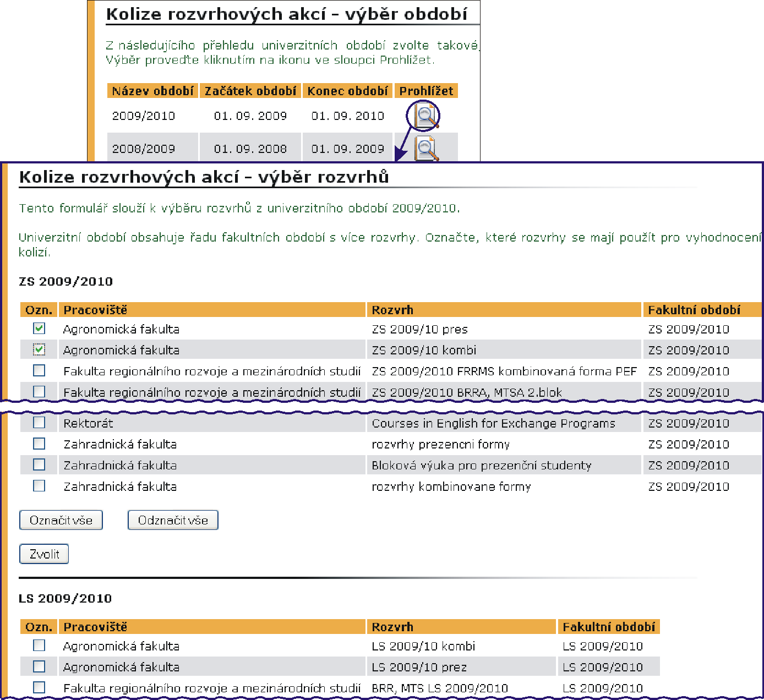The width and height of the screenshot is (764, 700).
Task: Click the Začátek období column header
Action: pyautogui.click(x=250, y=91)
